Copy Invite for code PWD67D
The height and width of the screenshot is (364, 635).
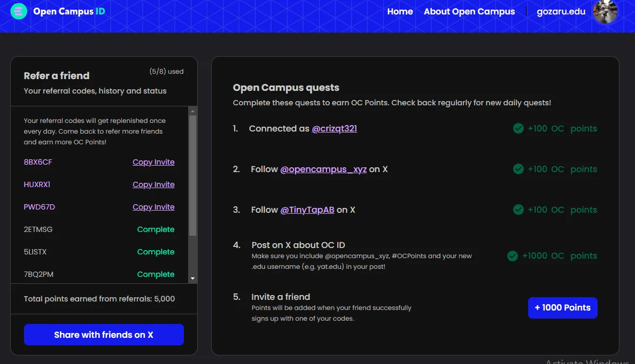pos(153,207)
